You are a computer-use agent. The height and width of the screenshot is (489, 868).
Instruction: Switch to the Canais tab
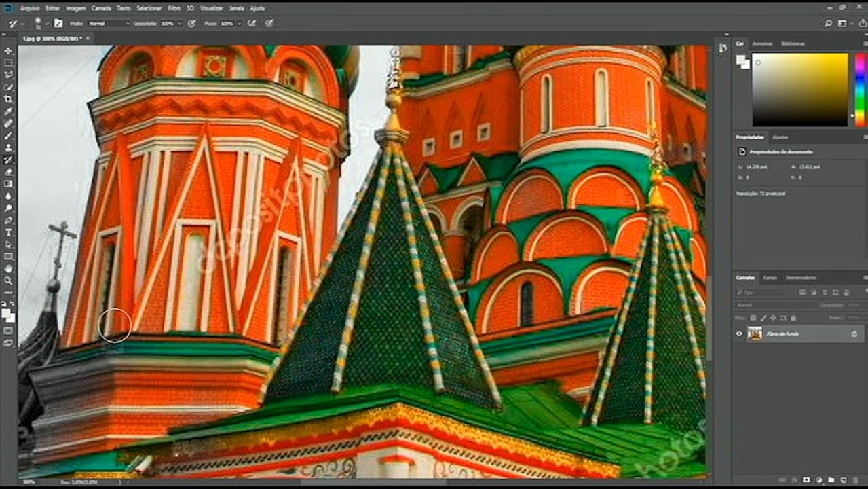[x=770, y=278]
